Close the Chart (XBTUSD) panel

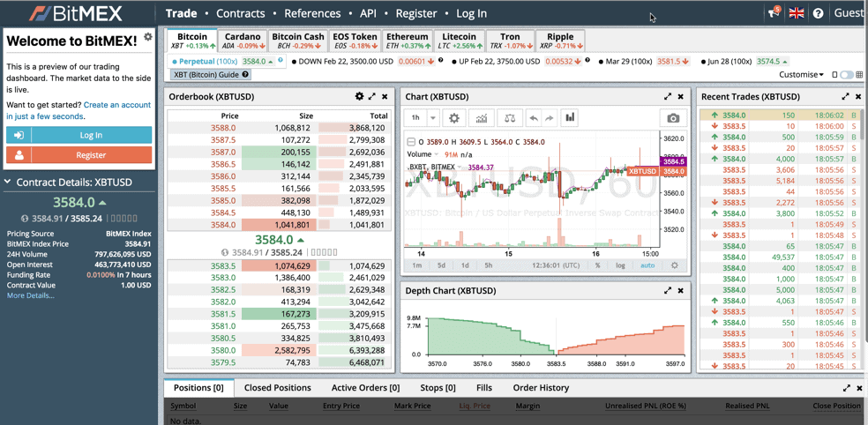(681, 96)
